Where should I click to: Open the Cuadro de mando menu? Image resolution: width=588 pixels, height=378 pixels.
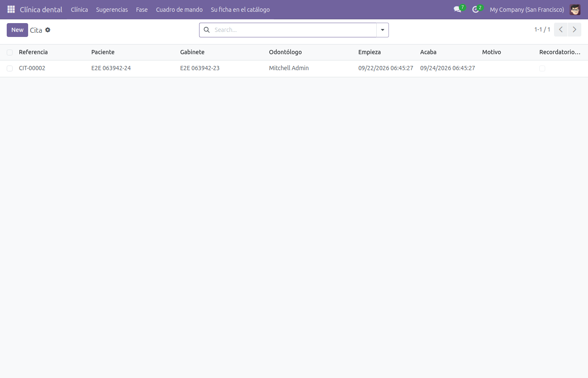179,9
